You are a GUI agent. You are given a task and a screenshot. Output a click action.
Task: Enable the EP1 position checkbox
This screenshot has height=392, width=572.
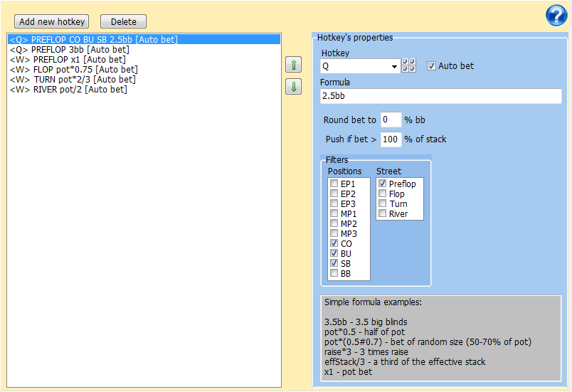334,184
